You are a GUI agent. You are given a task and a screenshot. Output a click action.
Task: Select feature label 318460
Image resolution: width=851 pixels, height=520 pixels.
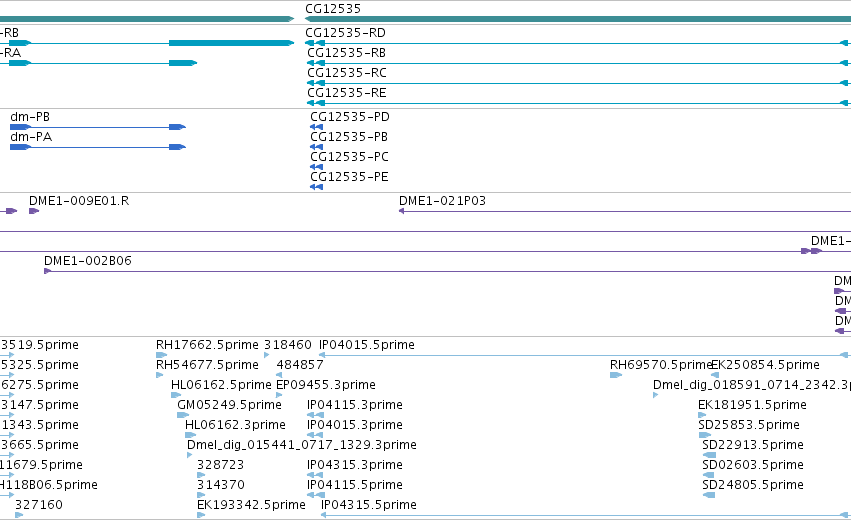pyautogui.click(x=288, y=345)
